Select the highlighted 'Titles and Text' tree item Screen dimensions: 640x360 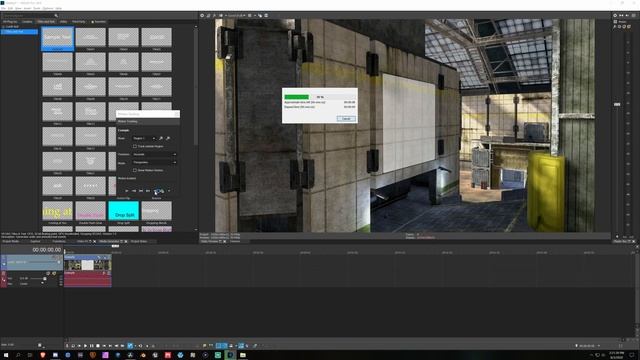(19, 31)
